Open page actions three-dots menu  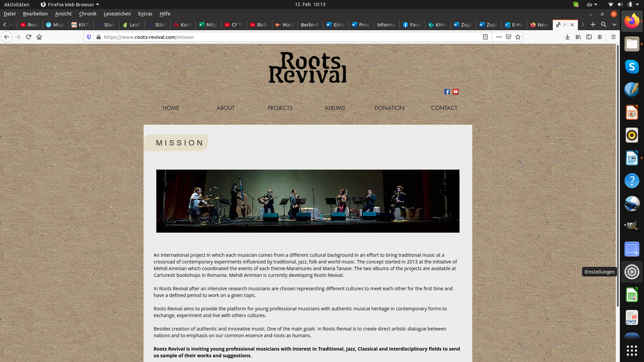(x=499, y=37)
